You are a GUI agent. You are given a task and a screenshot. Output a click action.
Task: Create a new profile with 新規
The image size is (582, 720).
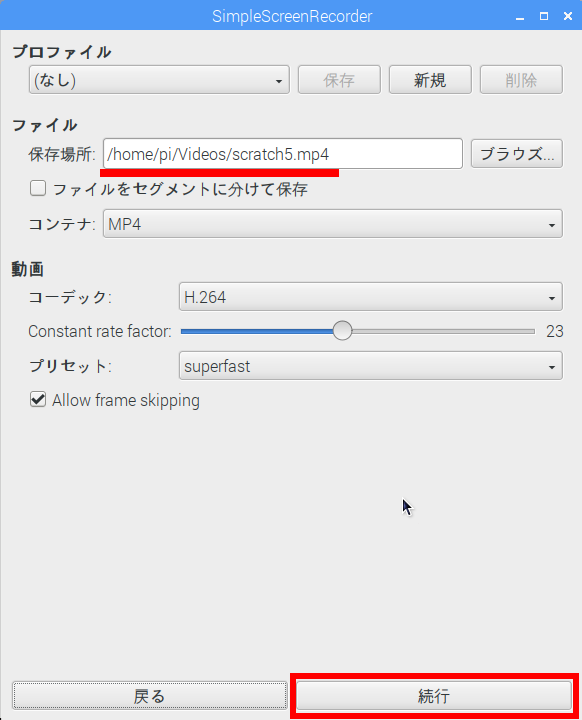pyautogui.click(x=430, y=80)
